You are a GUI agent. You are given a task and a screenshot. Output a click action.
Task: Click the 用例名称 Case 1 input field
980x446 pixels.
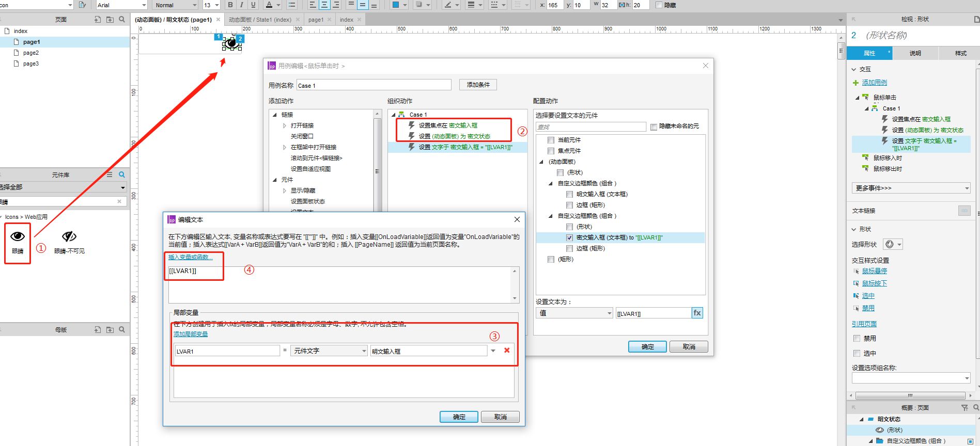(374, 85)
